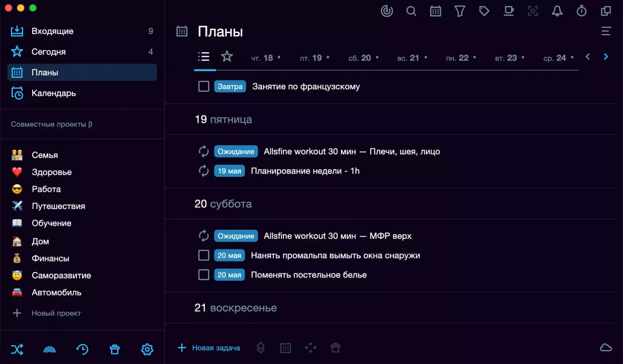Click the calendar icon left of Планы title
The image size is (623, 364).
[182, 31]
